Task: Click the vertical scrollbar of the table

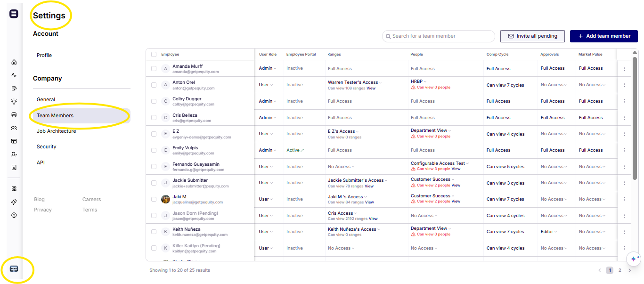Action: (x=635, y=118)
